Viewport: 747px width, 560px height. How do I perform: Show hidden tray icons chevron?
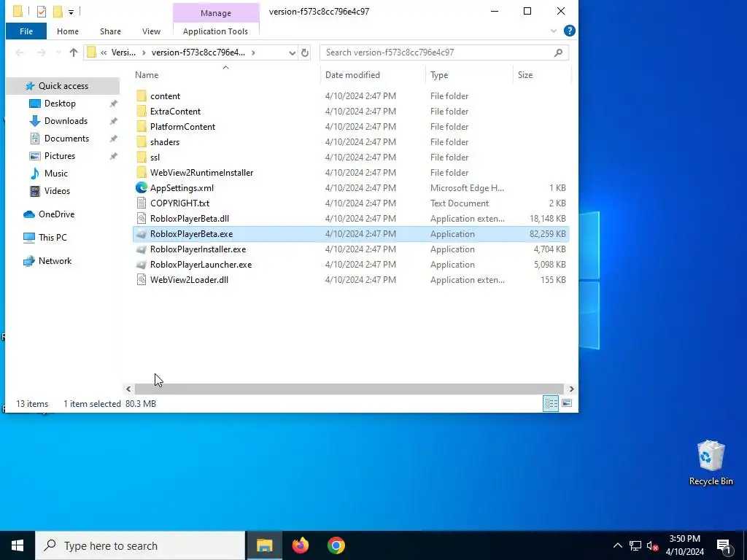click(617, 545)
